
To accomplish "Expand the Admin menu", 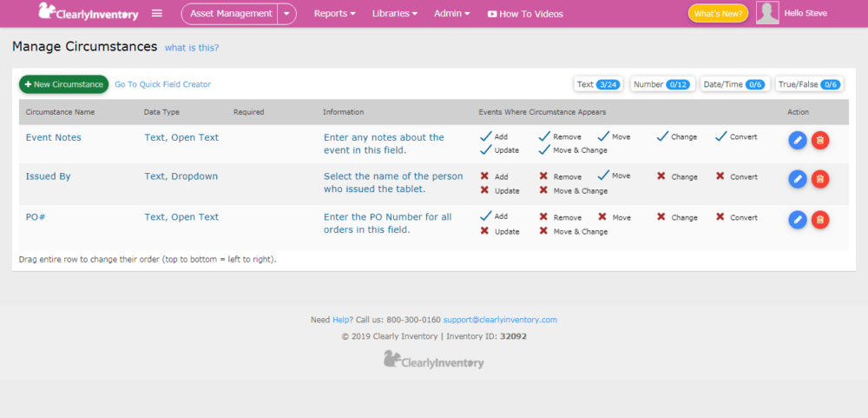I will (452, 14).
